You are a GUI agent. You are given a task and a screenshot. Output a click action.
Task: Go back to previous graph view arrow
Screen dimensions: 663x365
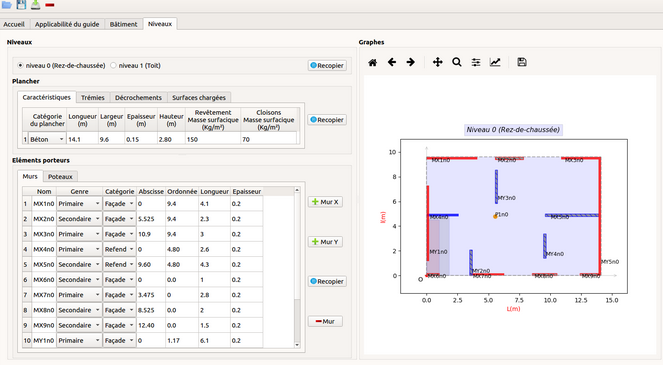[x=392, y=62]
